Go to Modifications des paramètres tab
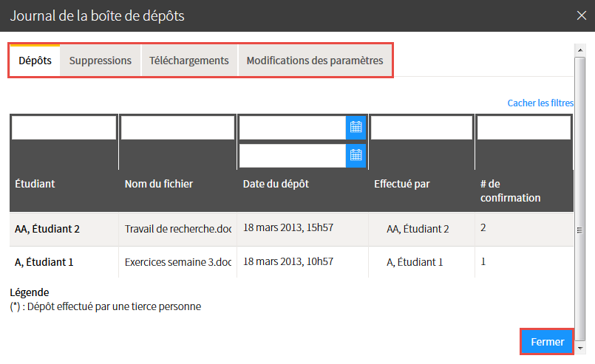This screenshot has height=364, width=595. pos(315,61)
